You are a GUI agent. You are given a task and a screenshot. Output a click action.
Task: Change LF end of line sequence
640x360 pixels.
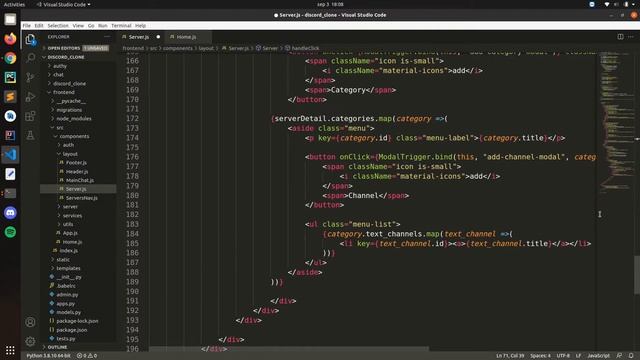578,356
